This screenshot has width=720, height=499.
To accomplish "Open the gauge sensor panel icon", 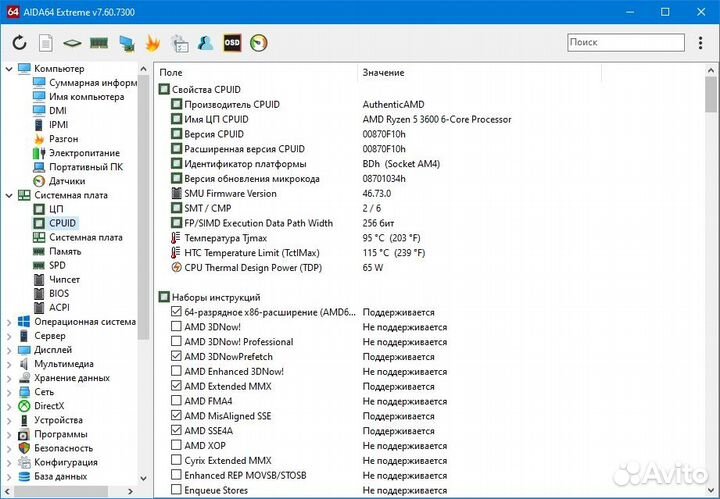I will click(x=259, y=43).
